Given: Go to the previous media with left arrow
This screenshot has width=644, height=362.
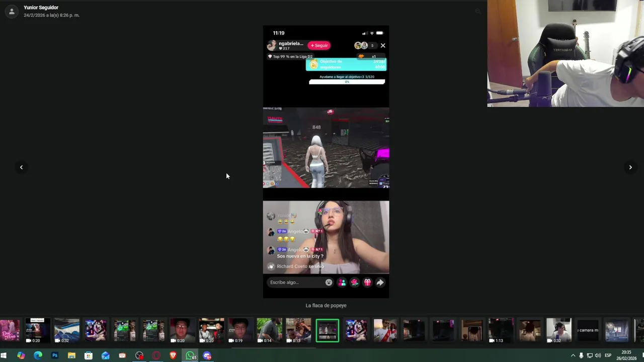Looking at the screenshot, I should [x=21, y=167].
